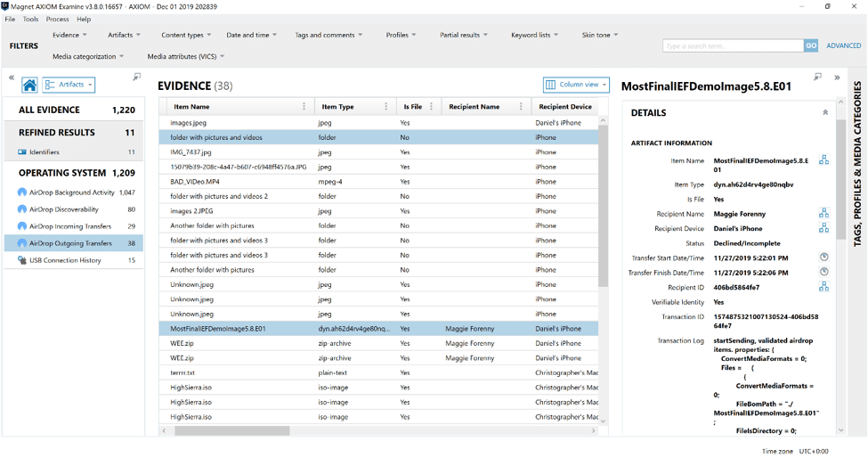Click the related-items icon beside Item Name
The height and width of the screenshot is (466, 868).
[823, 160]
